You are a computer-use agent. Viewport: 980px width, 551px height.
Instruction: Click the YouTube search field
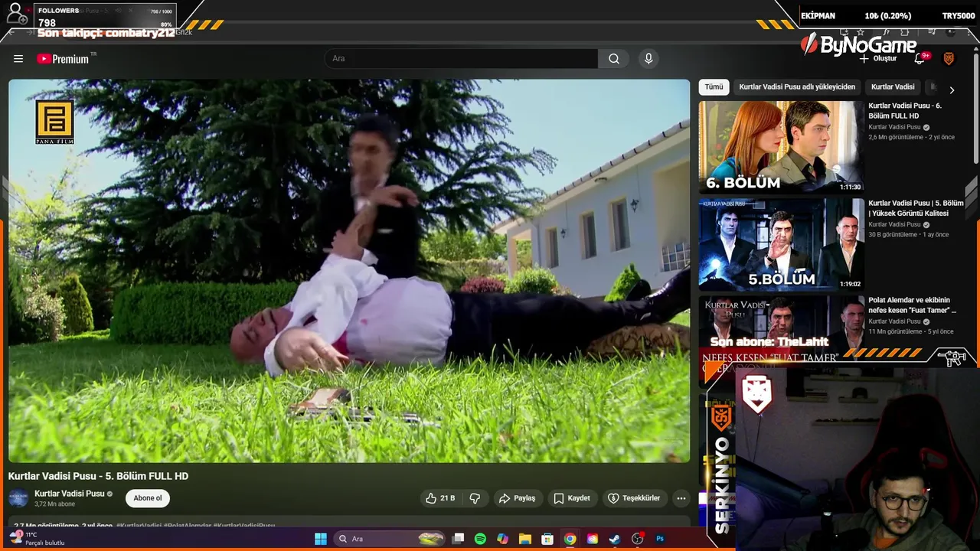click(462, 59)
